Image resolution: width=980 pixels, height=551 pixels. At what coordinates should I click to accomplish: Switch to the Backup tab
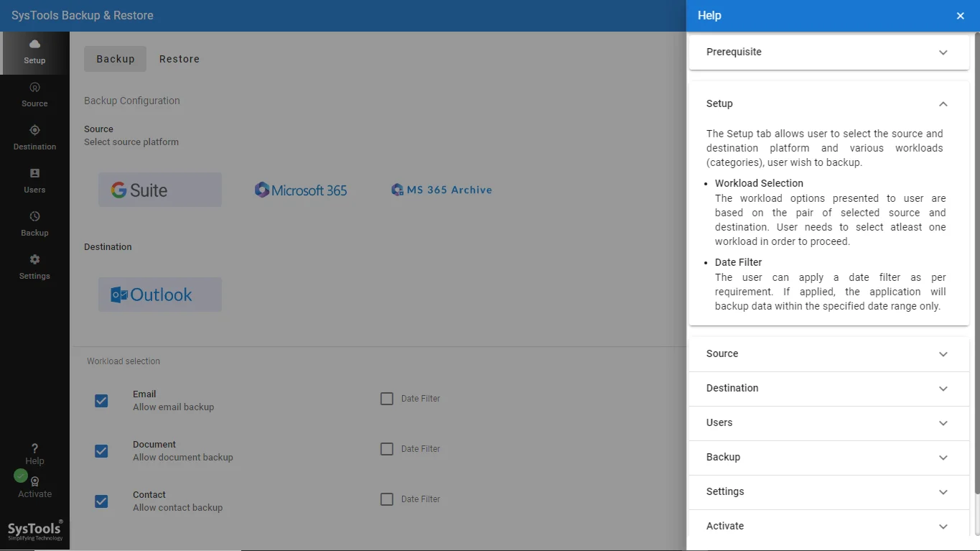click(x=115, y=59)
